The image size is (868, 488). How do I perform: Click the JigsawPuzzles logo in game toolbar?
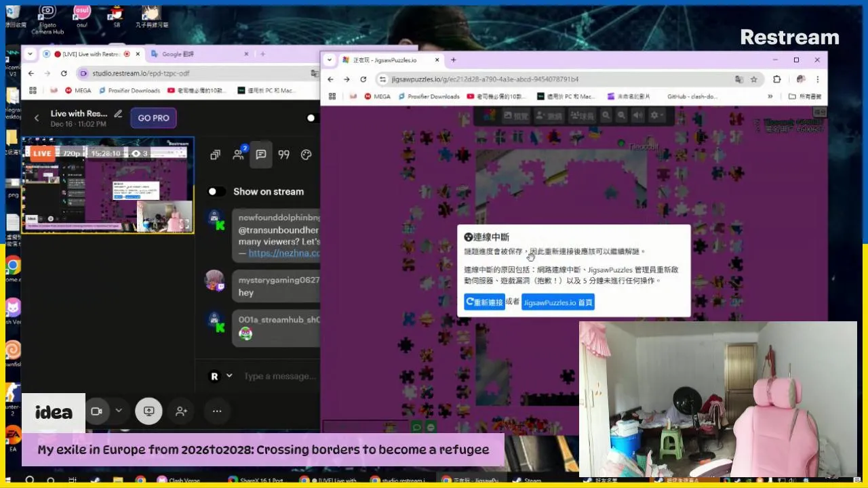coord(489,116)
